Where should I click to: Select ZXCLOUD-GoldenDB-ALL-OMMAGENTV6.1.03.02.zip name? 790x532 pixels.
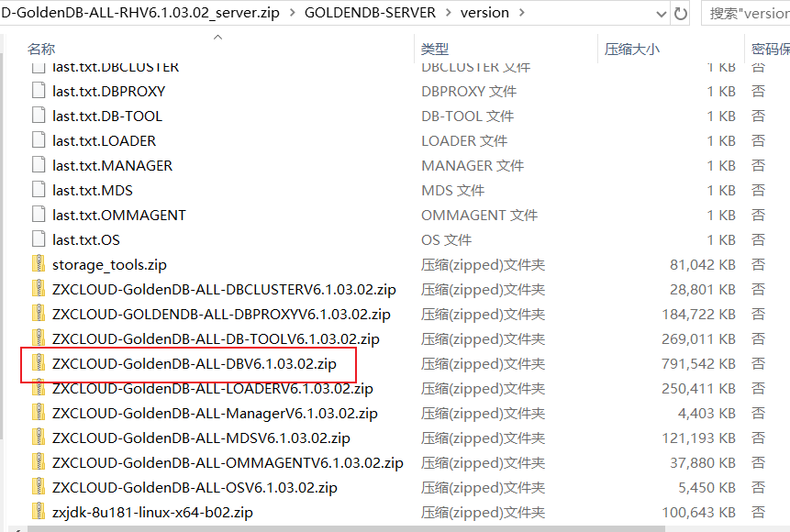click(228, 462)
